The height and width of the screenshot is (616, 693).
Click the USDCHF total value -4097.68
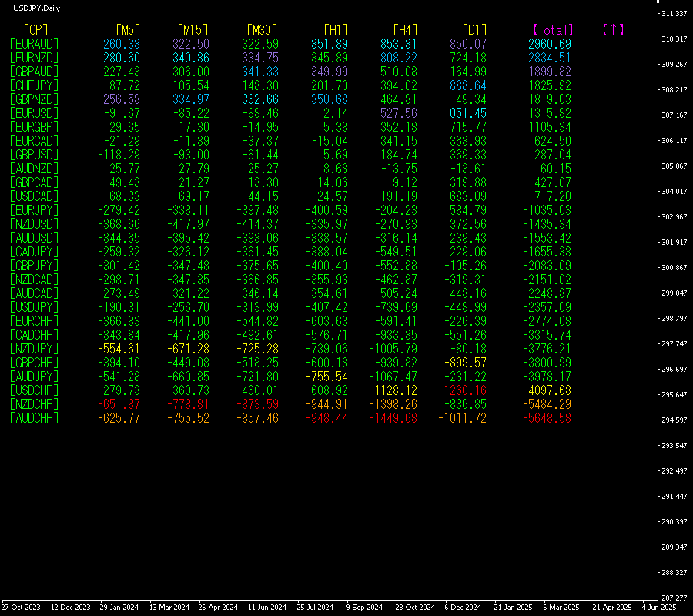(x=547, y=390)
